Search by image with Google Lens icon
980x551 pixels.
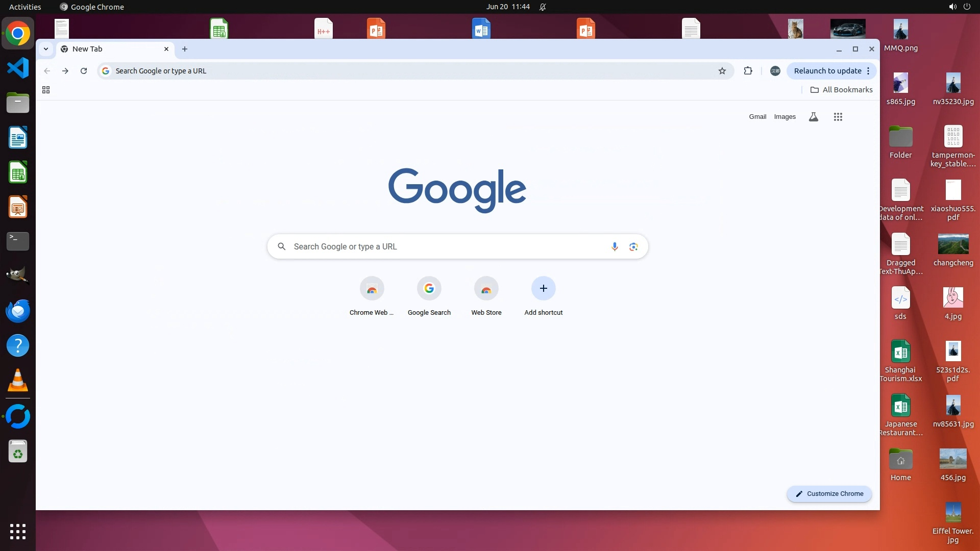(x=633, y=246)
